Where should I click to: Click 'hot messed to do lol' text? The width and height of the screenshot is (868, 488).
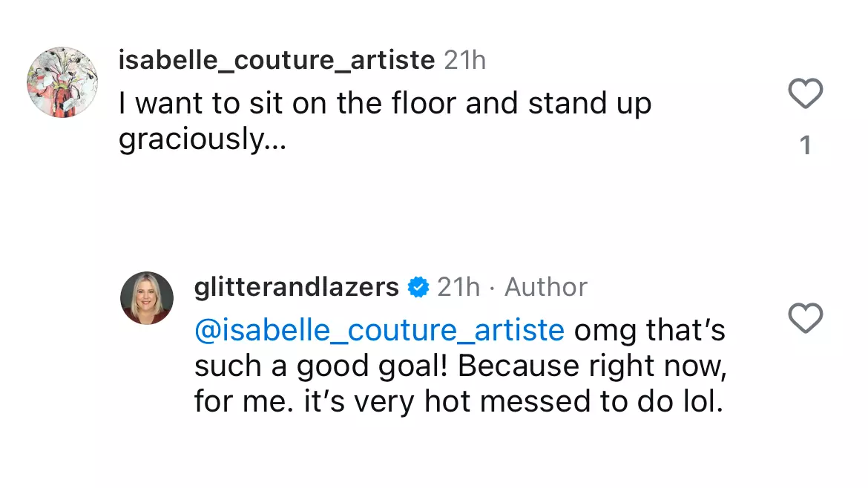coord(573,401)
